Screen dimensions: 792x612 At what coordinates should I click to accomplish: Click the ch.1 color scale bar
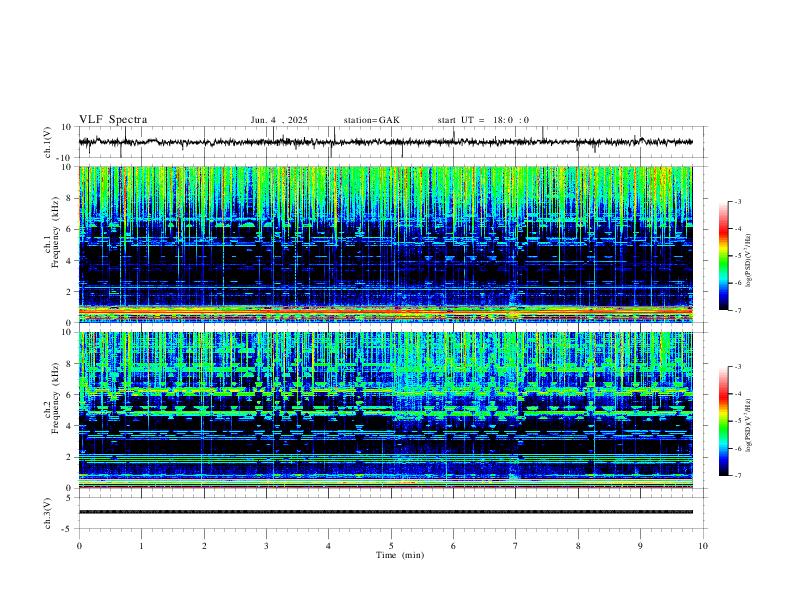723,256
